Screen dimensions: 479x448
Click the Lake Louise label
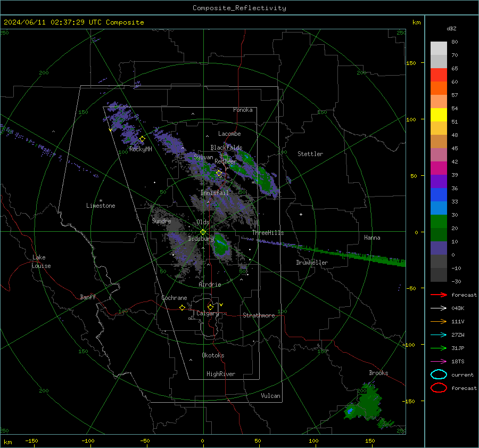pyautogui.click(x=41, y=262)
